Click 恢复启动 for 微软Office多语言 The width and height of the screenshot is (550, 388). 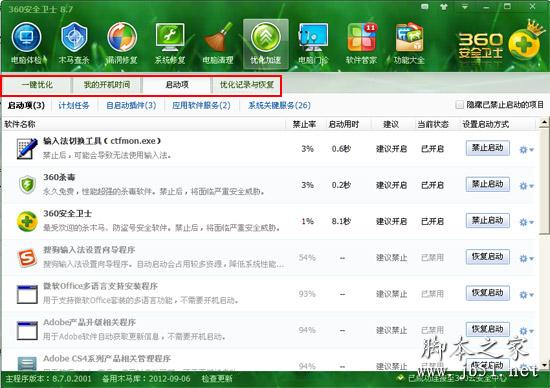(488, 293)
